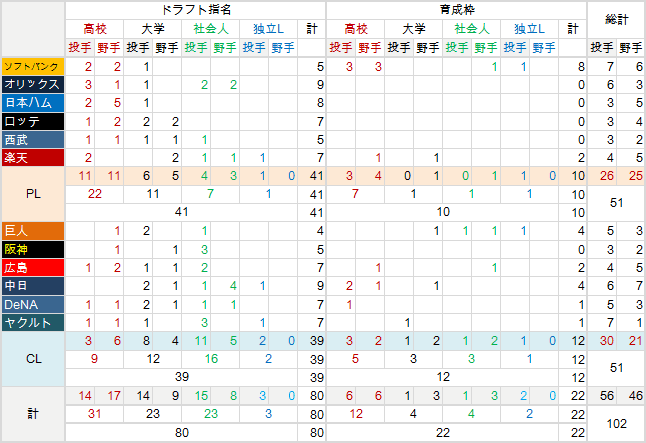Select the 日本ハム team row label

[x=33, y=103]
